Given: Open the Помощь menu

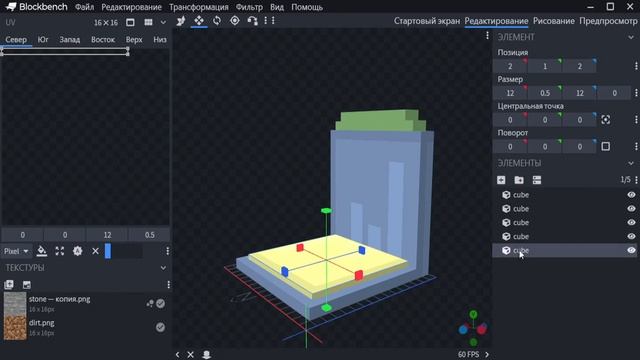Looking at the screenshot, I should [x=307, y=7].
